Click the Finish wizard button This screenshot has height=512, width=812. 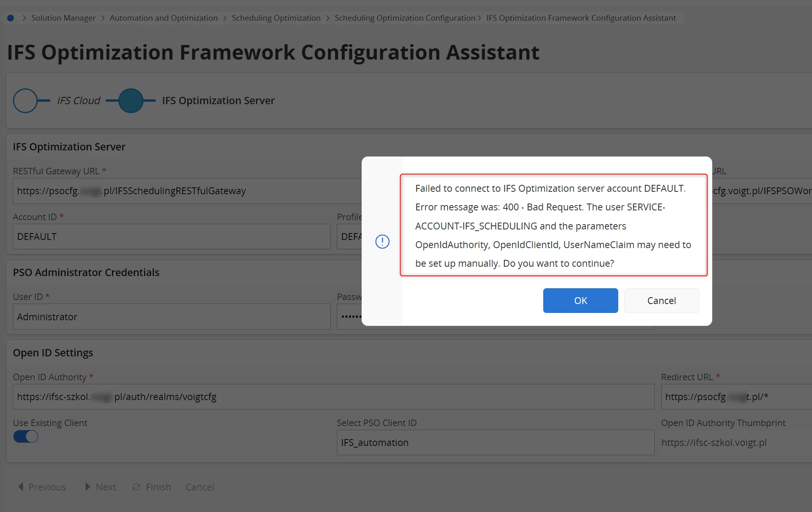tap(152, 487)
